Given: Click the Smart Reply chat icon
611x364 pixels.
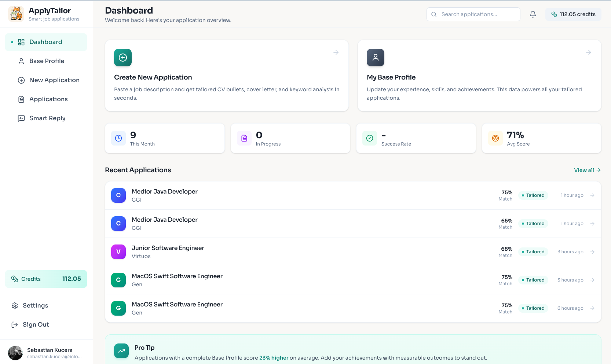Looking at the screenshot, I should pos(21,118).
